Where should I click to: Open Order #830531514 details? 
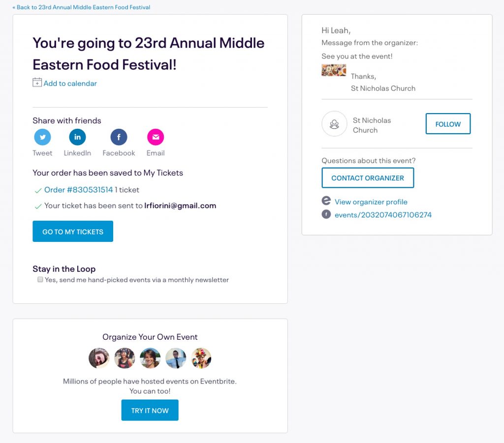(79, 190)
